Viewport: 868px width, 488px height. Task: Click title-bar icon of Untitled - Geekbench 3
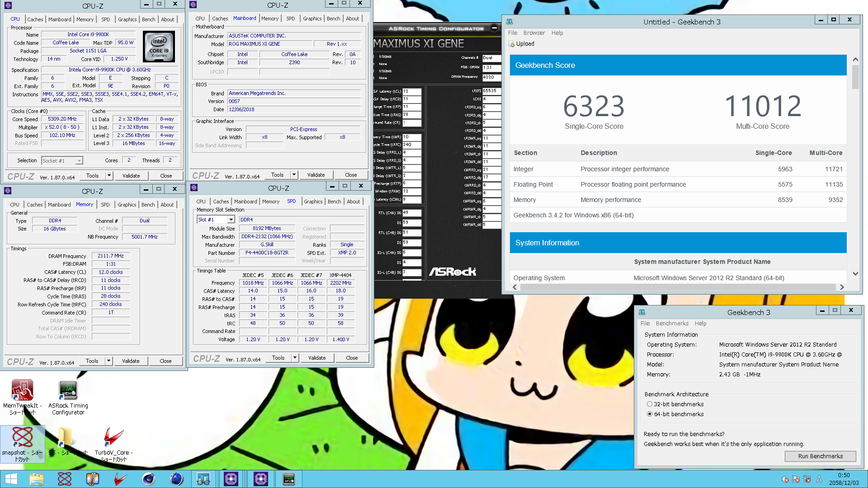(509, 21)
